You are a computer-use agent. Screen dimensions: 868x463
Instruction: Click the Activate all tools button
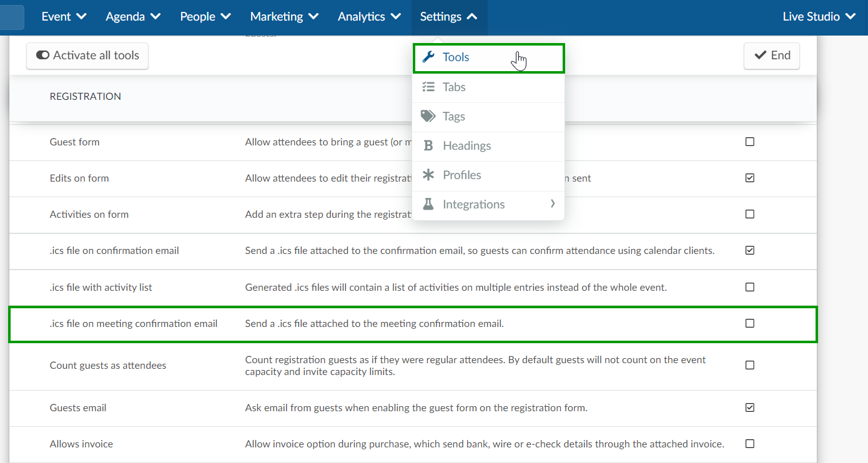click(x=87, y=56)
